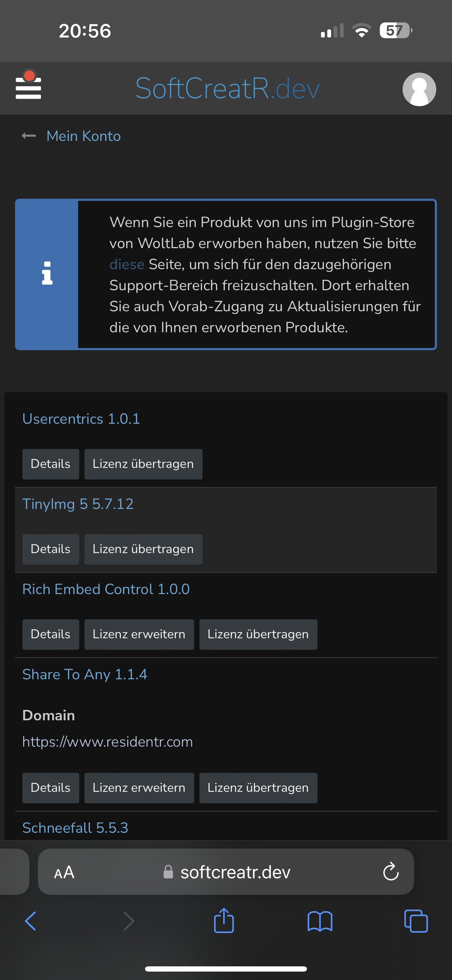452x980 pixels.
Task: Open the user avatar profile menu
Action: tap(419, 89)
